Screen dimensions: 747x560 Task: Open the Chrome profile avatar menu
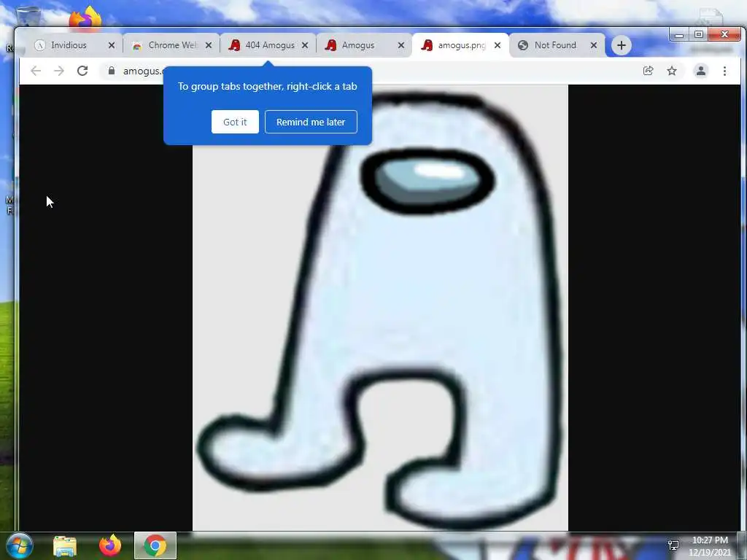pos(701,71)
